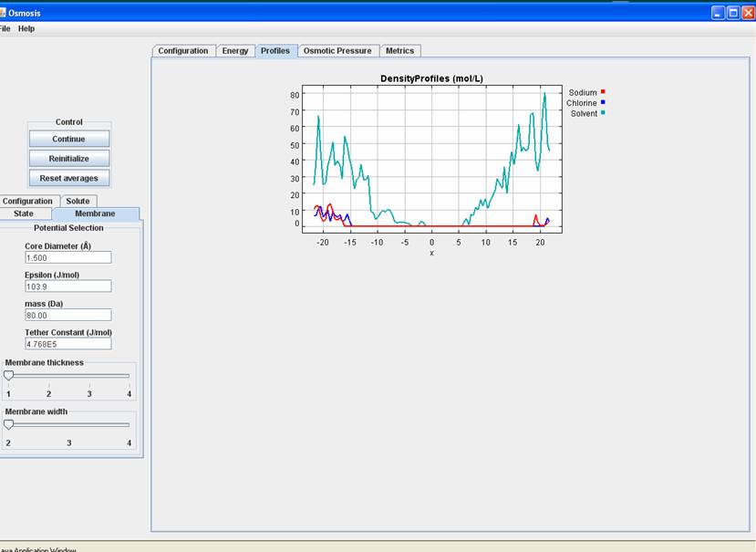Click the Membrane width slider handle

pos(8,424)
